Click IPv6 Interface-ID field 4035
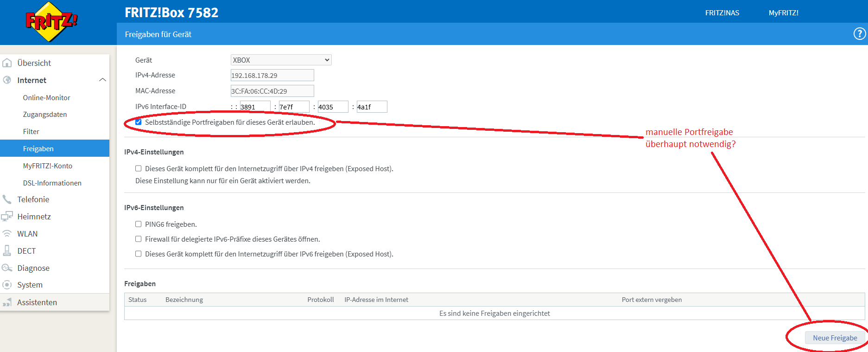The width and height of the screenshot is (868, 352). click(333, 107)
